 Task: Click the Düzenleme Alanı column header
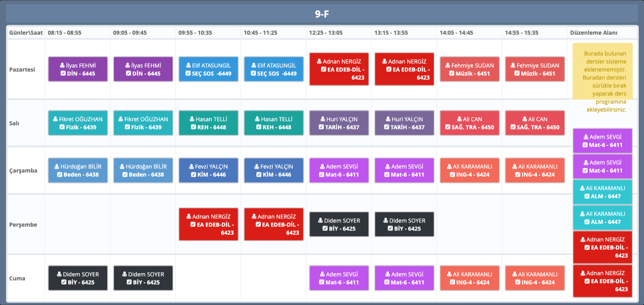[x=593, y=33]
